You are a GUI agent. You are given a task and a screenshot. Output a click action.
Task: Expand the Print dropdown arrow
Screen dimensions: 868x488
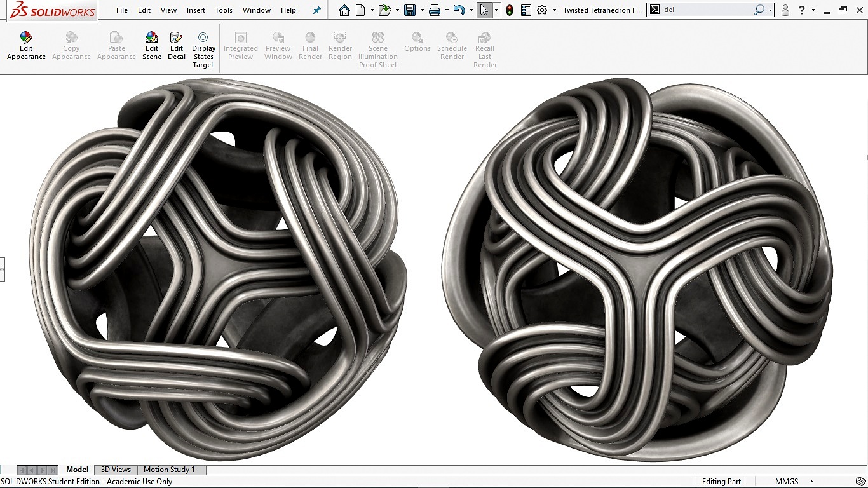point(447,10)
